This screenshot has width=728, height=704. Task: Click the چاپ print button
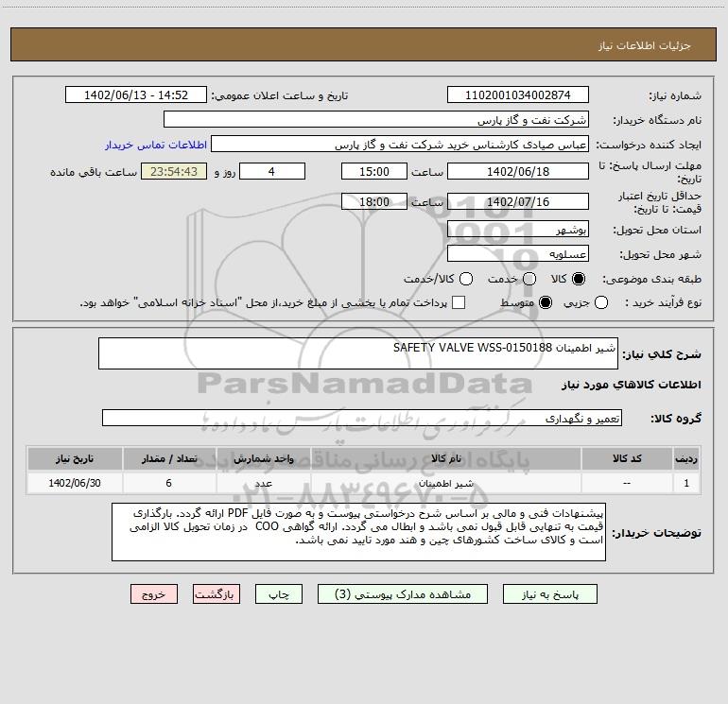click(279, 594)
